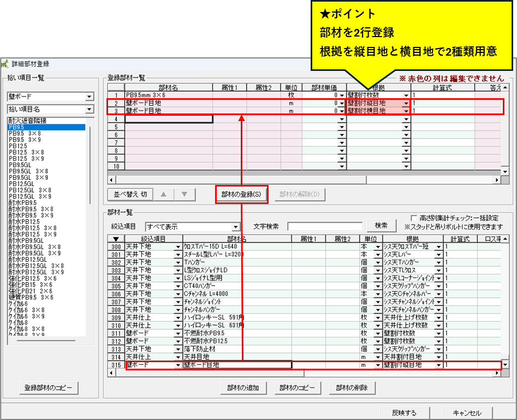Click the 部材の追加 button

(x=243, y=388)
